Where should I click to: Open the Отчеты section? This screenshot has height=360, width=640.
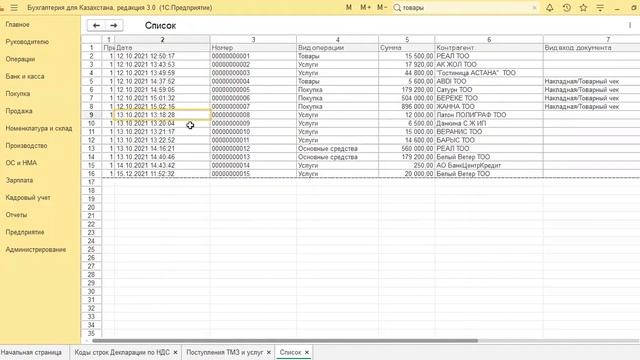(16, 215)
